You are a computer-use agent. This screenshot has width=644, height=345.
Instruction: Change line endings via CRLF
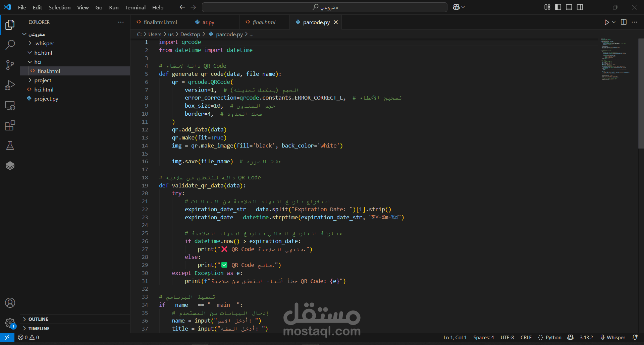(526, 338)
